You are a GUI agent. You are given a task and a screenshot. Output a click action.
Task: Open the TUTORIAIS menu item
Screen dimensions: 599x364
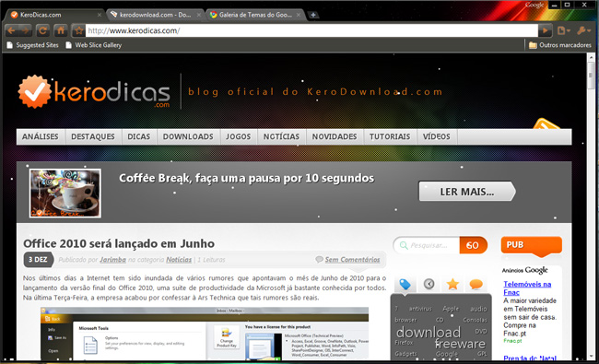tap(390, 136)
